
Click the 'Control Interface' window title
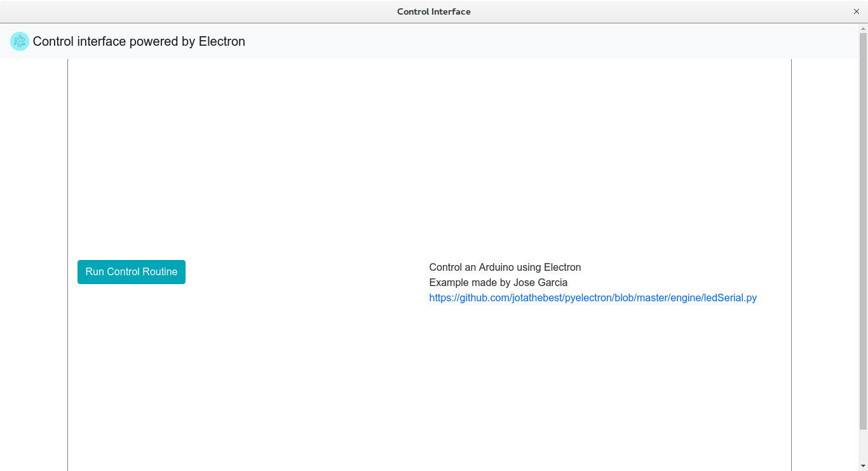[434, 11]
